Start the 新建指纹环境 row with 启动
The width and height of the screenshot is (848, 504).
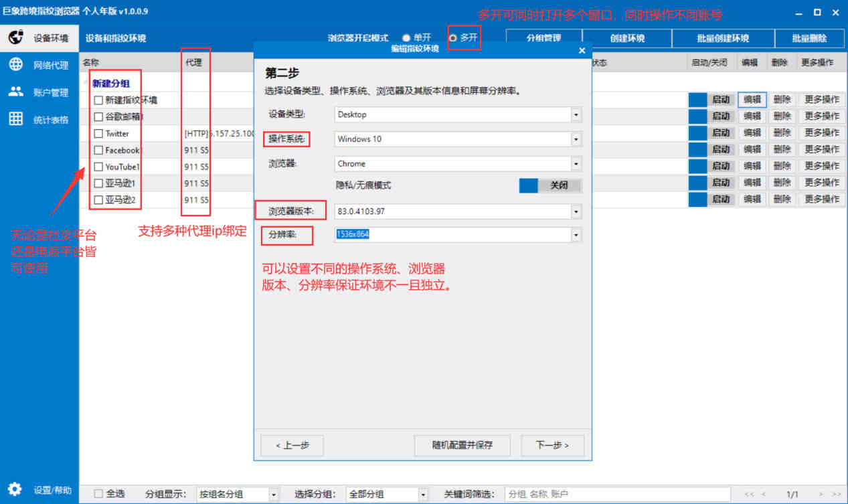coord(711,100)
